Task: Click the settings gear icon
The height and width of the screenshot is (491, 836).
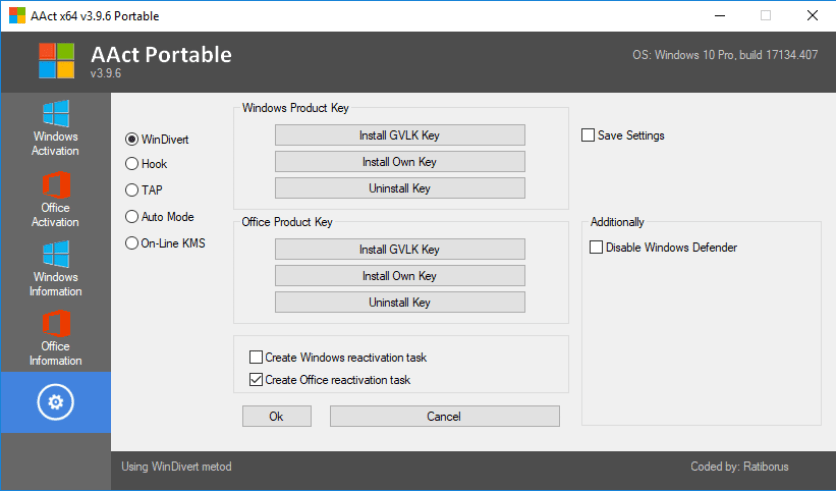Action: (55, 402)
